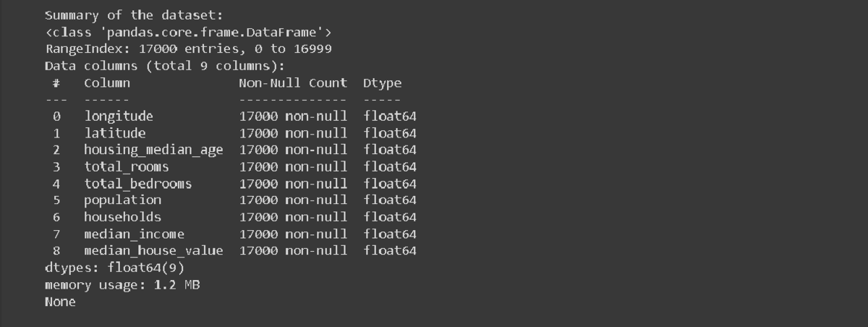Select the population column name
Viewport: 868px width, 327px height.
coord(123,200)
